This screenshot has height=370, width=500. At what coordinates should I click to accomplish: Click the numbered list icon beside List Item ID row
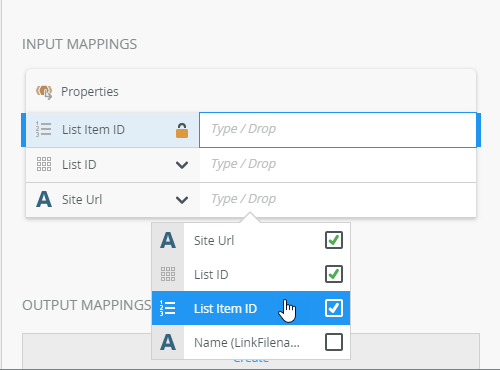click(x=44, y=129)
